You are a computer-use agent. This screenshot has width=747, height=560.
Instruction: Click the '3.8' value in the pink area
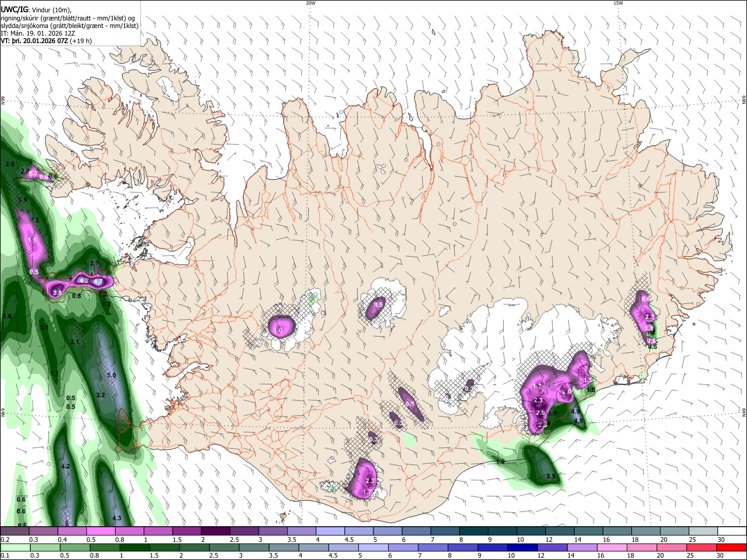pyautogui.click(x=57, y=293)
